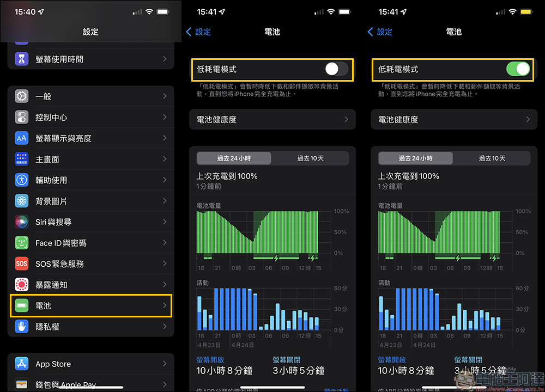Select Last 24 Hours tab in right screen

pyautogui.click(x=416, y=158)
